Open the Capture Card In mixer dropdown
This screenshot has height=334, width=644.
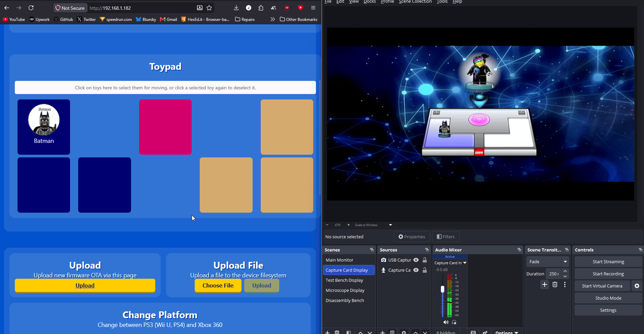coord(465,263)
